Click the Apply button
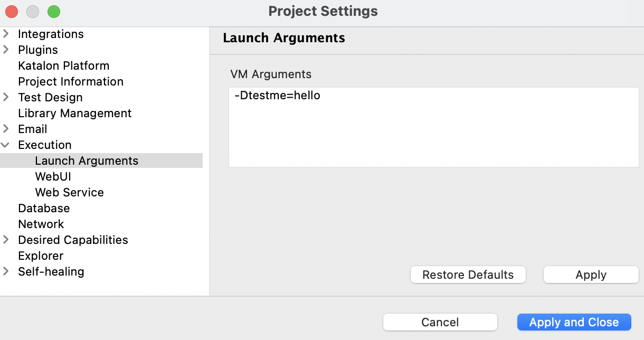Screen dimensions: 644x340 coord(591,275)
